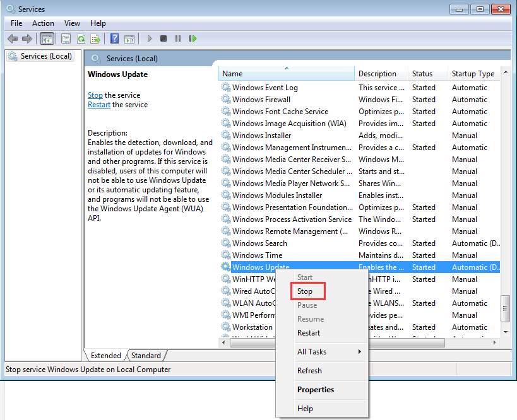This screenshot has height=420, width=517.
Task: Open Properties from the context menu
Action: point(316,390)
